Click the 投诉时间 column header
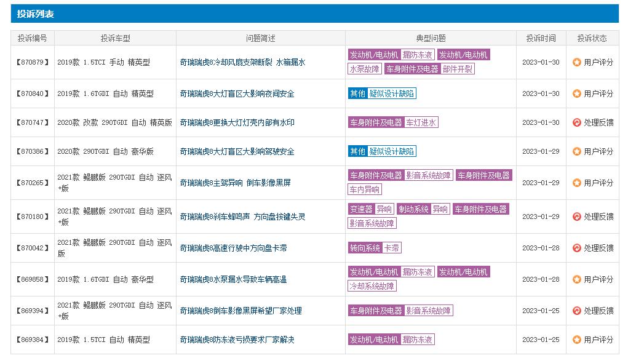The image size is (644, 358). 541,37
